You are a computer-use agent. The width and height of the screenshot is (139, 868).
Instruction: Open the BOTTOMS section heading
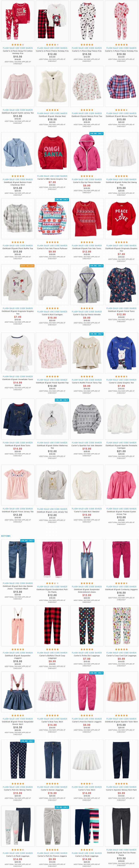6,536
